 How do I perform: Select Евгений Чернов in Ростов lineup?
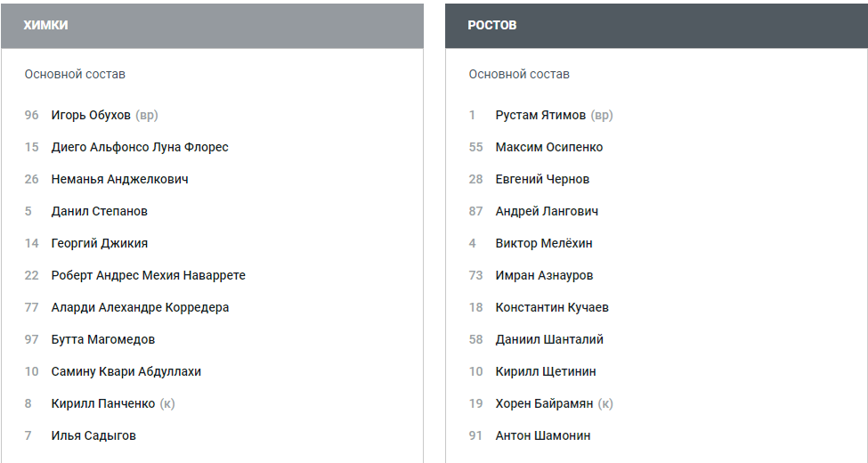point(542,179)
